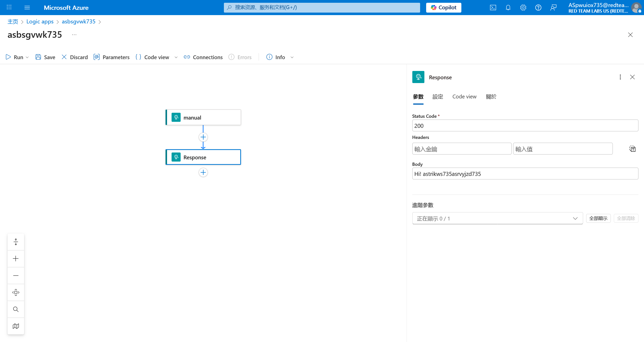644x342 pixels.
Task: Switch to the Code view tab in panel
Action: (464, 97)
